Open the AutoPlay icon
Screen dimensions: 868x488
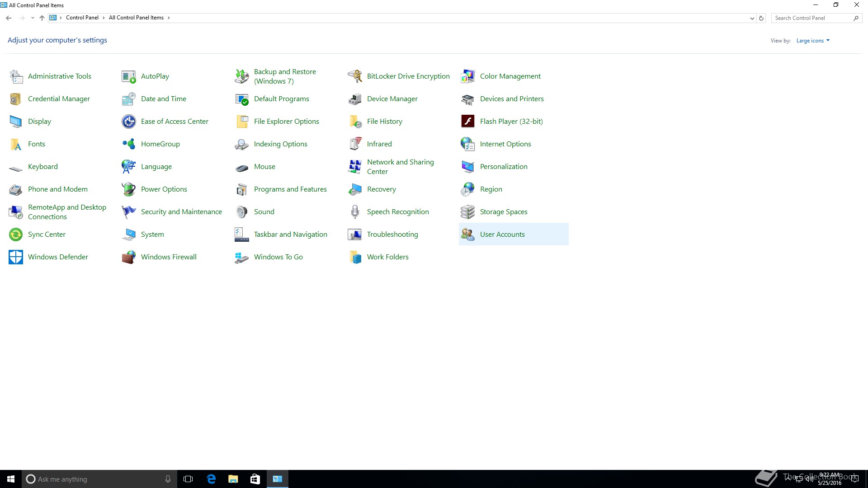[x=129, y=76]
